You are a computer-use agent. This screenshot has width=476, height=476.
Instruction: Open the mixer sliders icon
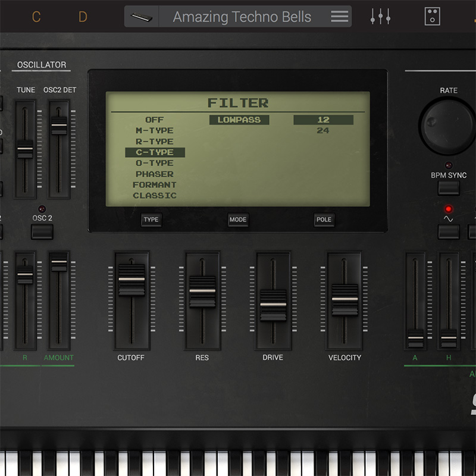click(380, 17)
